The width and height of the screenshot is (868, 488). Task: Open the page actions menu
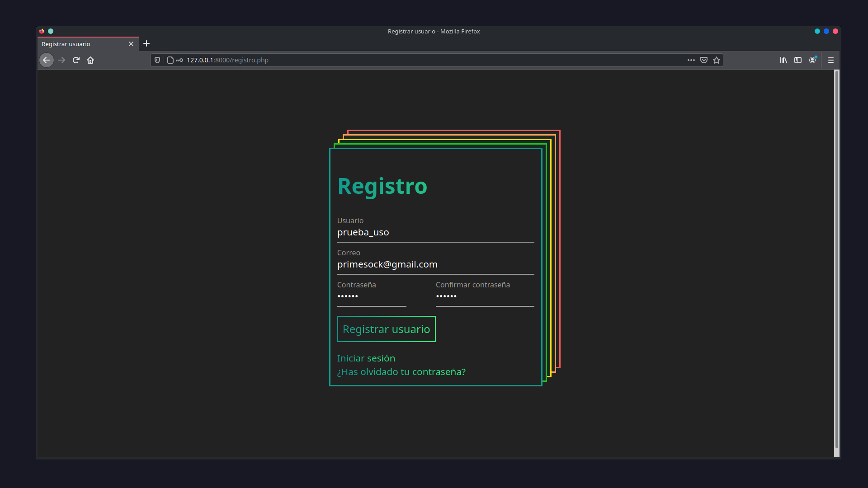691,60
